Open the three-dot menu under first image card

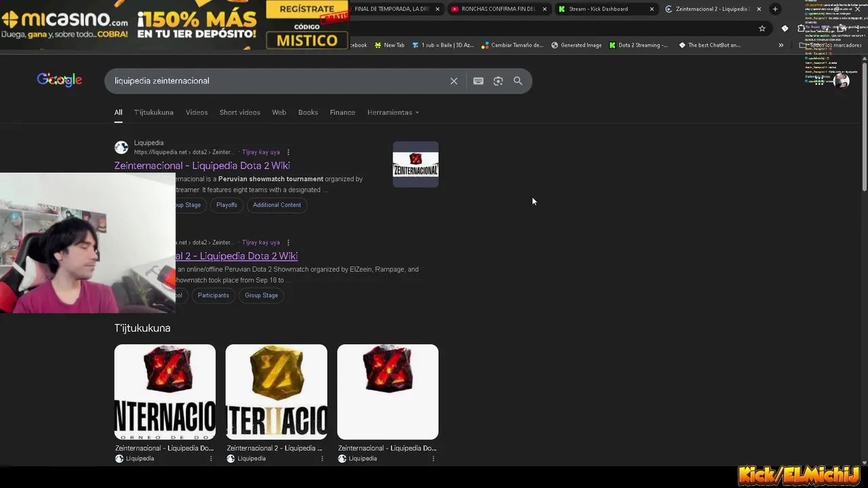click(211, 459)
